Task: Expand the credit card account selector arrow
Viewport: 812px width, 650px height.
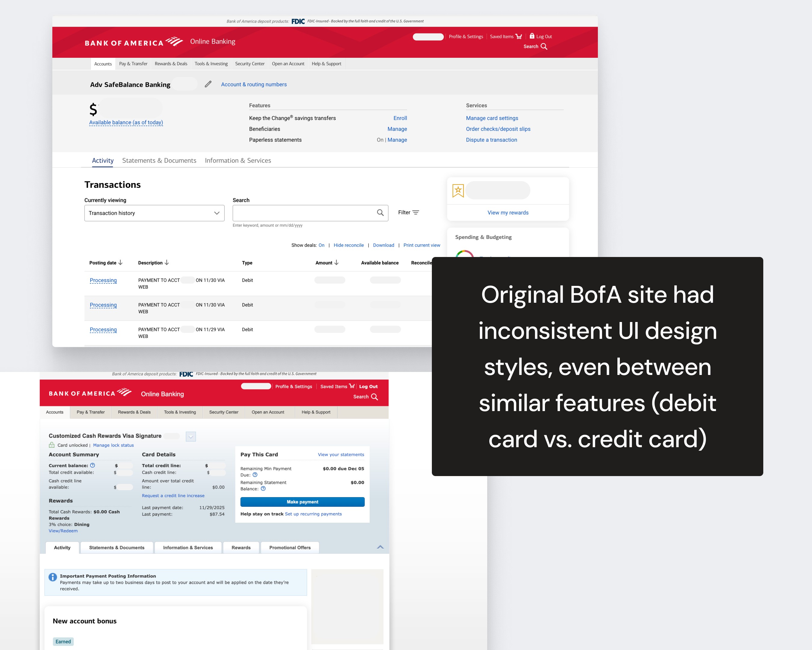Action: 191,437
